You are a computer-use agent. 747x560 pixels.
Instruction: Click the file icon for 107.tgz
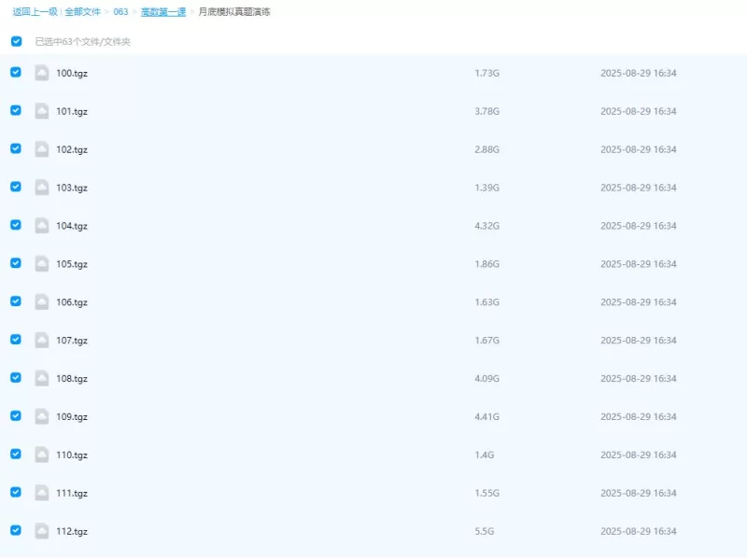click(42, 340)
